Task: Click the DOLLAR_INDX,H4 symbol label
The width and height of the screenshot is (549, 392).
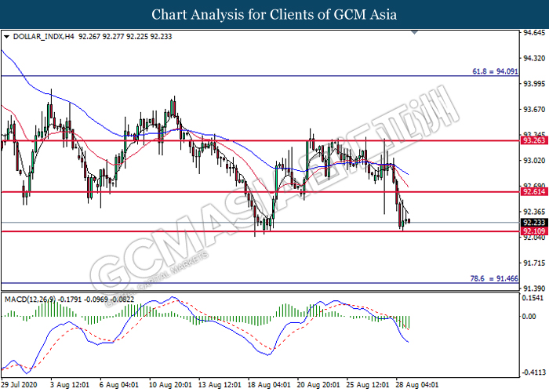Action: (x=43, y=37)
